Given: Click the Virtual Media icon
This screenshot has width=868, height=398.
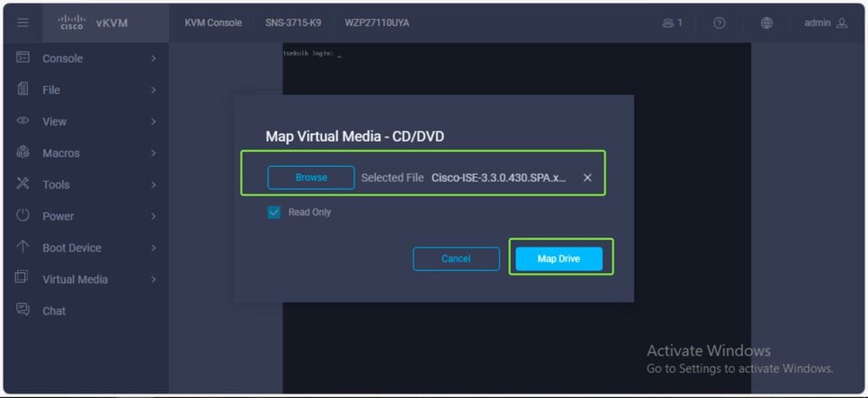Looking at the screenshot, I should tap(22, 276).
